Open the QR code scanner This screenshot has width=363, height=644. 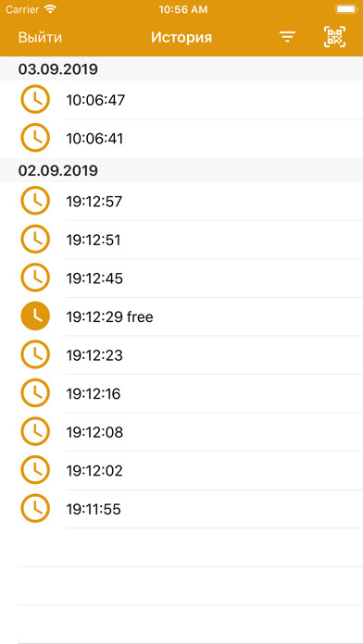[334, 37]
